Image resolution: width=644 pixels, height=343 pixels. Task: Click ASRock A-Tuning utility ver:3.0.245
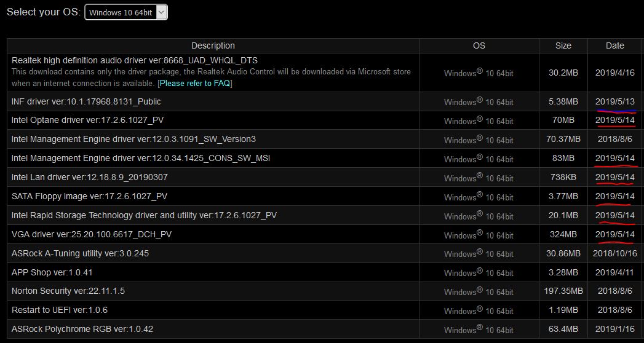[x=80, y=253]
